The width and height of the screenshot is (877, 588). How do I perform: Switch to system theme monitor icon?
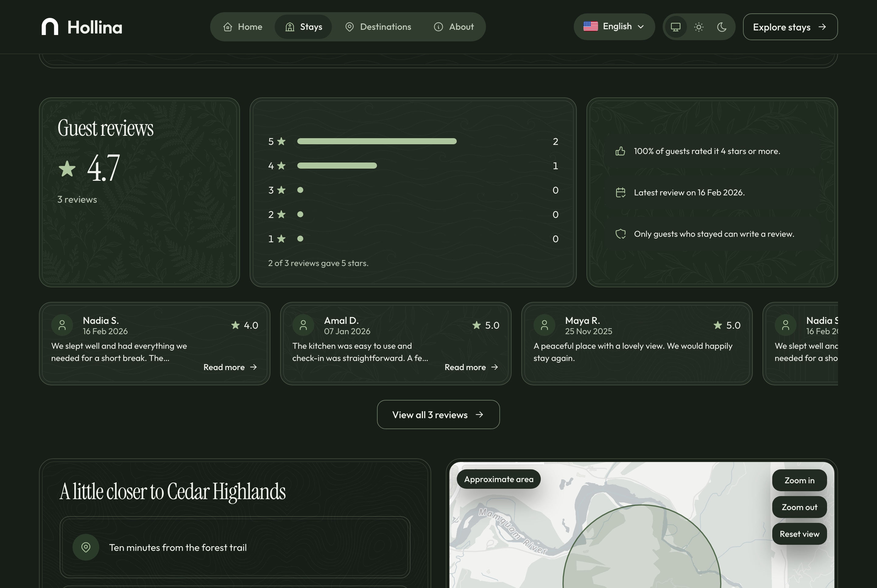click(676, 27)
